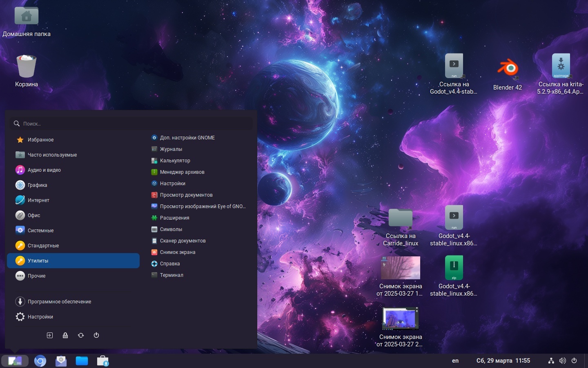Open Сканер документов
588x368 pixels.
pyautogui.click(x=178, y=241)
